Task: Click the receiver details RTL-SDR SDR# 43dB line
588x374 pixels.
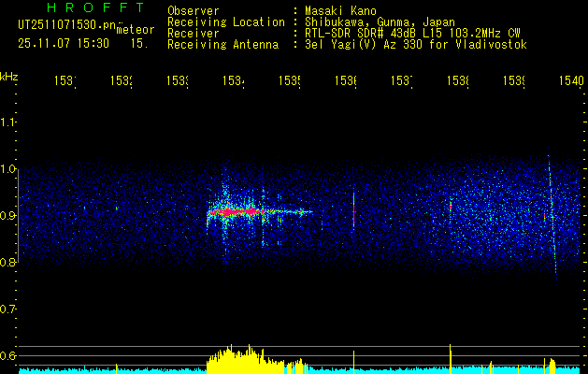Action: (x=412, y=34)
